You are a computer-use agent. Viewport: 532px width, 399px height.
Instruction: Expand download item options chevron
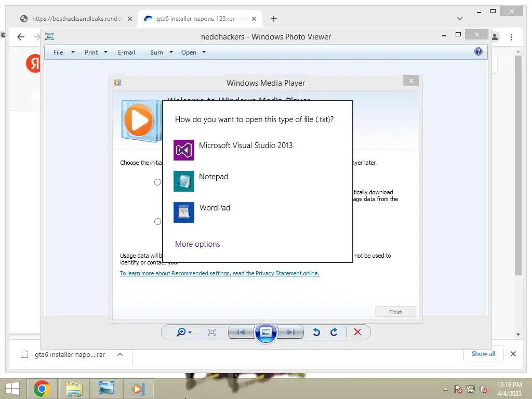tap(120, 354)
